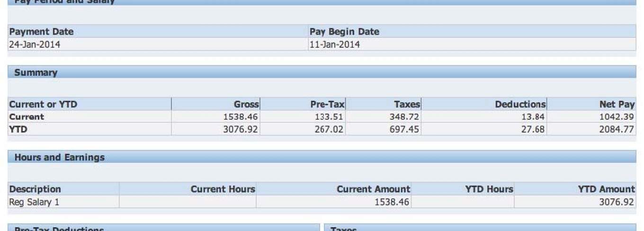This screenshot has width=644, height=231.
Task: Click the Net Pay column header
Action: coord(617,104)
